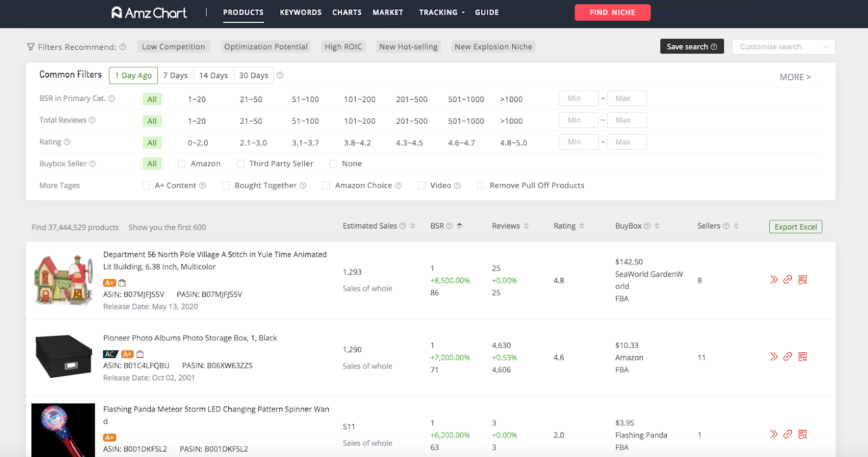
Task: Click A+ badge on Department 56 product
Action: pyautogui.click(x=110, y=283)
